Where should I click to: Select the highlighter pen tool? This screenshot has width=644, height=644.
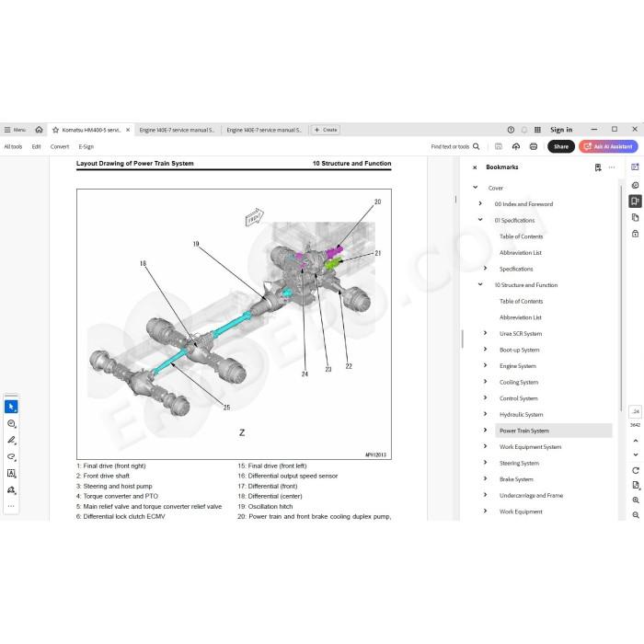pyautogui.click(x=11, y=440)
